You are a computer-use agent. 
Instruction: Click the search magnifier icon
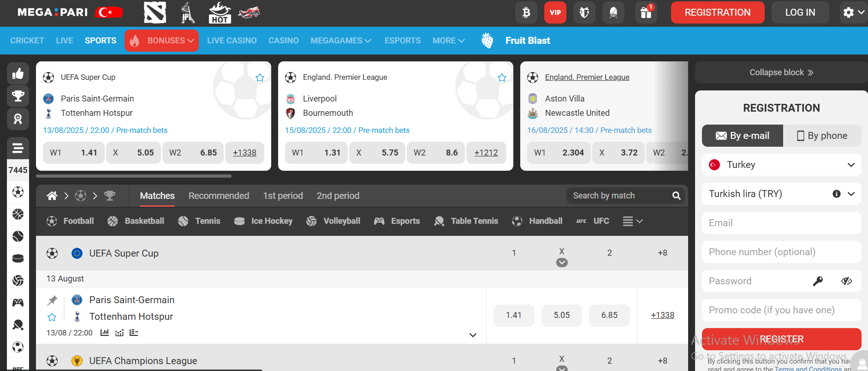676,196
